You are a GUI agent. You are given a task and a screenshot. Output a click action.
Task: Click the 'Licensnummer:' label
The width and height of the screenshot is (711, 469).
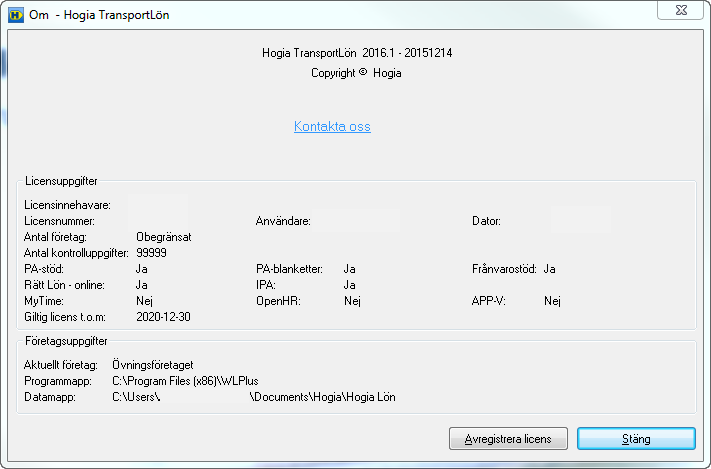pyautogui.click(x=59, y=221)
